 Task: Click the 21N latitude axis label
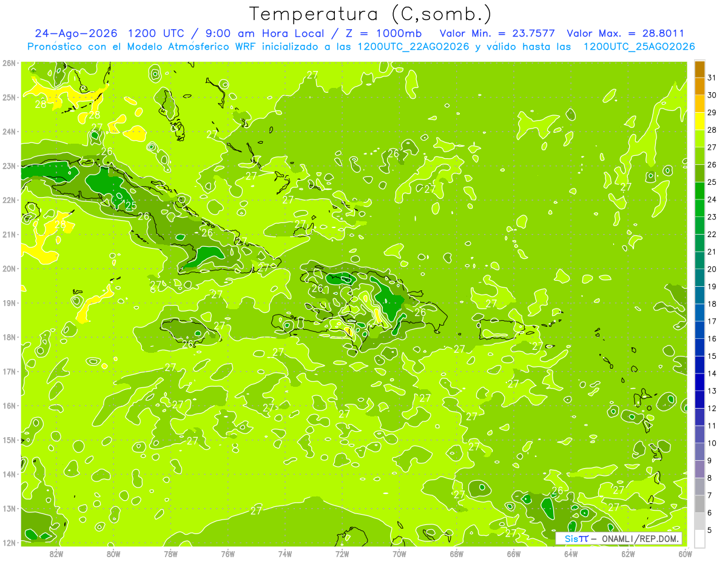(x=9, y=234)
